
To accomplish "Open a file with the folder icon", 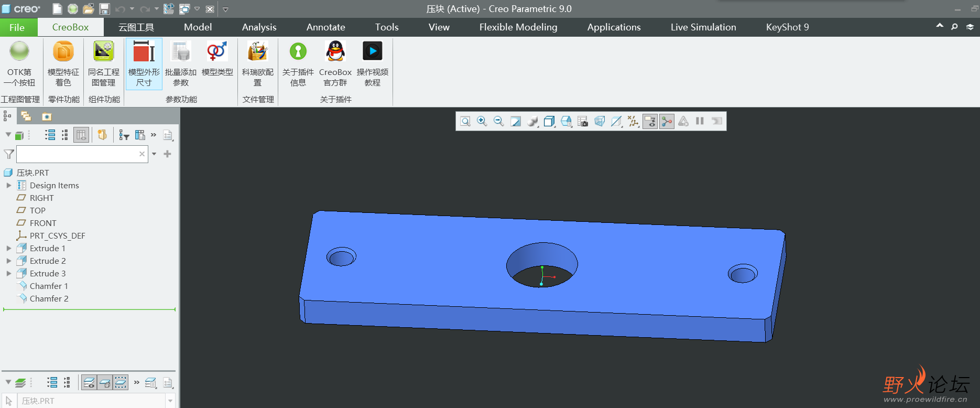I will (89, 9).
